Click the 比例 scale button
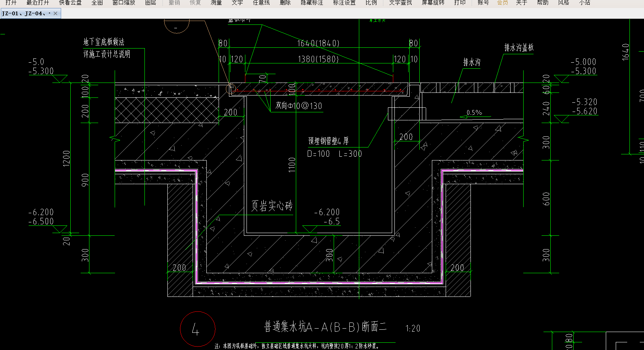The width and height of the screenshot is (644, 350). coord(371,2)
